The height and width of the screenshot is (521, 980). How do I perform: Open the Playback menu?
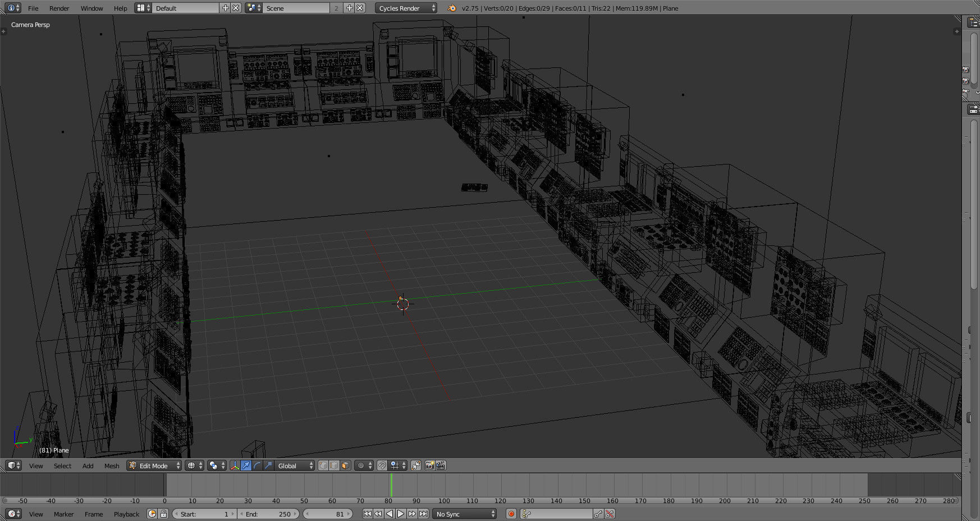126,514
